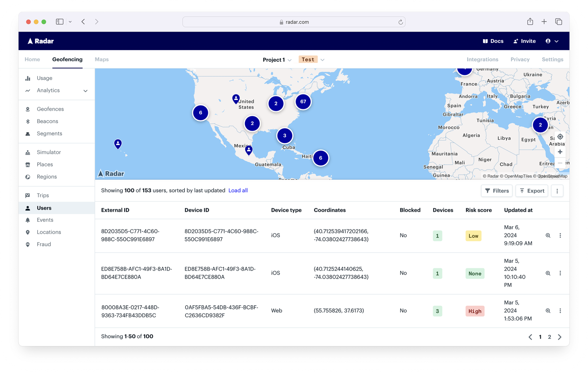The height and width of the screenshot is (372, 588).
Task: Click the External ID column header
Action: (x=115, y=210)
